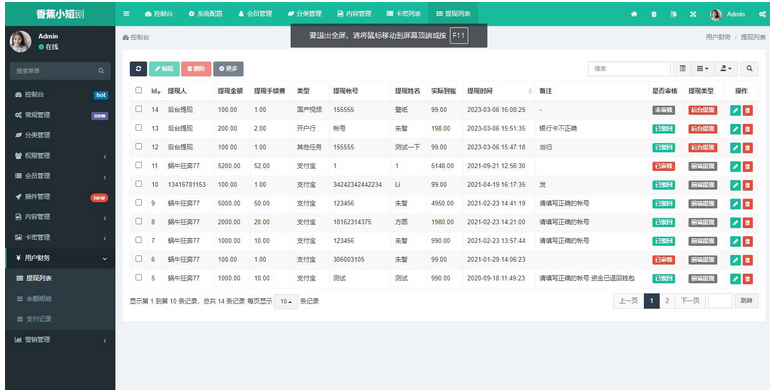Click the red trash delete icon in the ID 13 row
Viewport: 770px width, 390px height.
click(x=747, y=129)
